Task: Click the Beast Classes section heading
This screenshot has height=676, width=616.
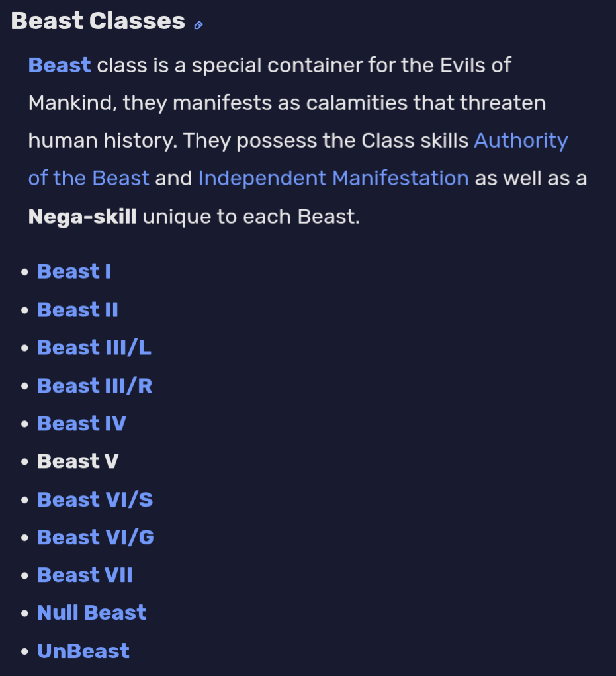Action: [x=98, y=21]
